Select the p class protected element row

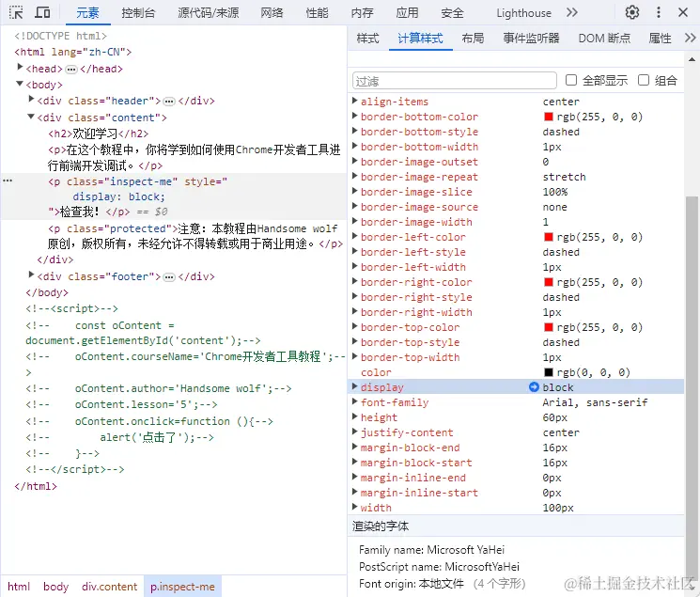(195, 236)
